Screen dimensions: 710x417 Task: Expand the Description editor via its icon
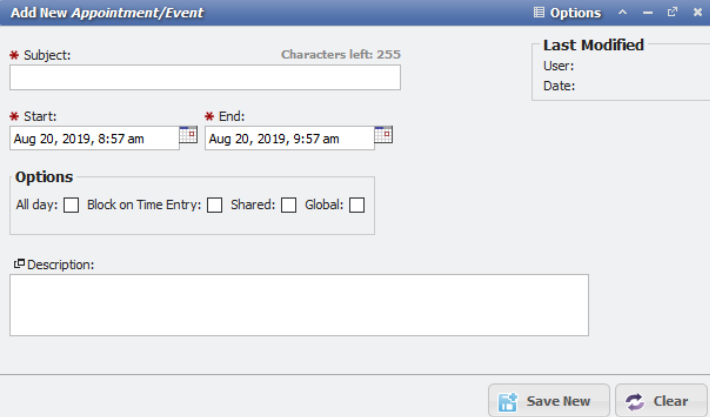(x=19, y=263)
